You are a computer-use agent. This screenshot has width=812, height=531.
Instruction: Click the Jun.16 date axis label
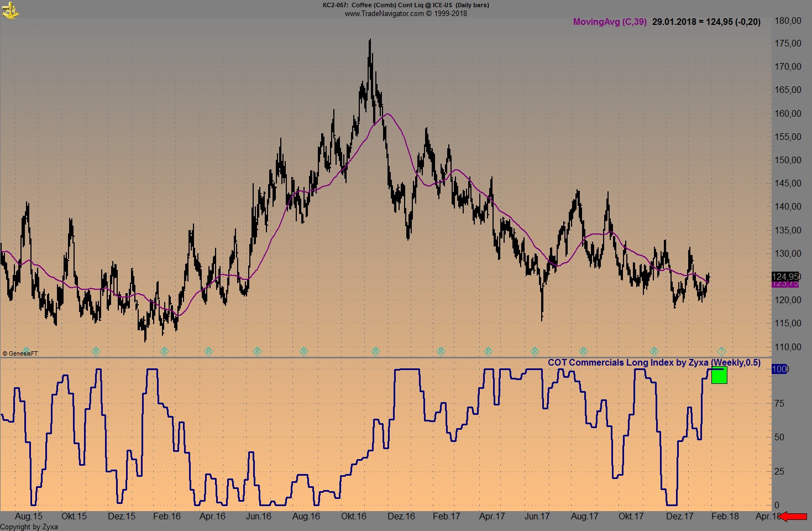coord(259,517)
